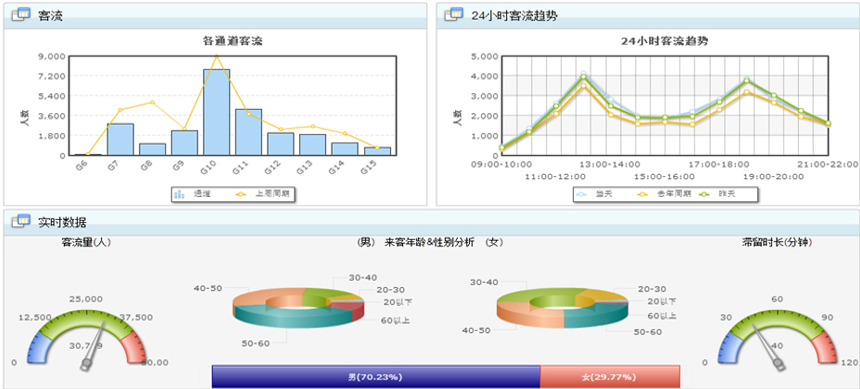
Task: Select the G7 bar in channel chart
Action: click(120, 139)
